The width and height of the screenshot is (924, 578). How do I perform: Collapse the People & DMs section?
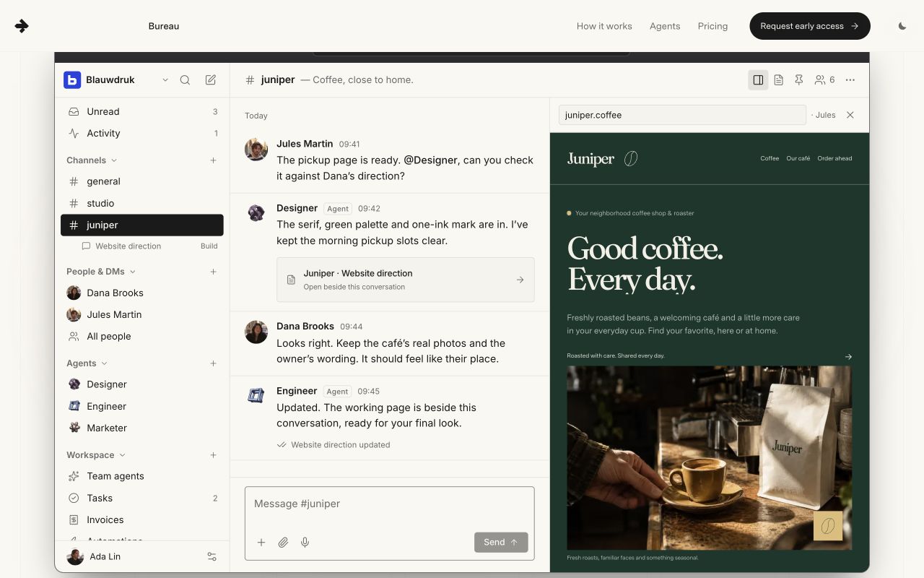click(101, 272)
